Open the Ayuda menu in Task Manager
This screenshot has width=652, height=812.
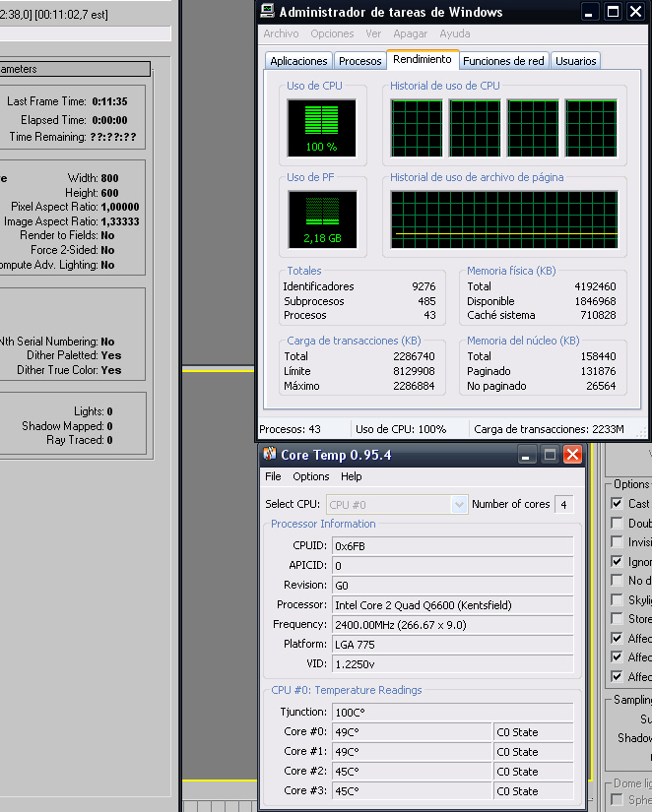pyautogui.click(x=455, y=33)
